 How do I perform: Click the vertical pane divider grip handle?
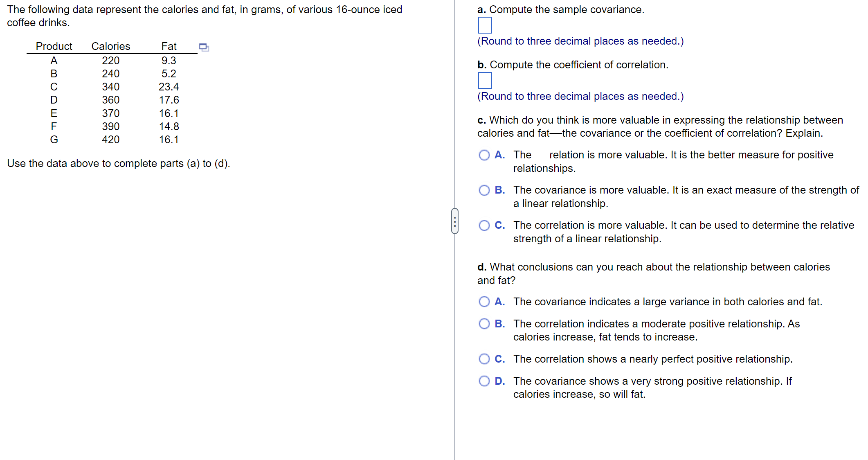click(x=454, y=221)
